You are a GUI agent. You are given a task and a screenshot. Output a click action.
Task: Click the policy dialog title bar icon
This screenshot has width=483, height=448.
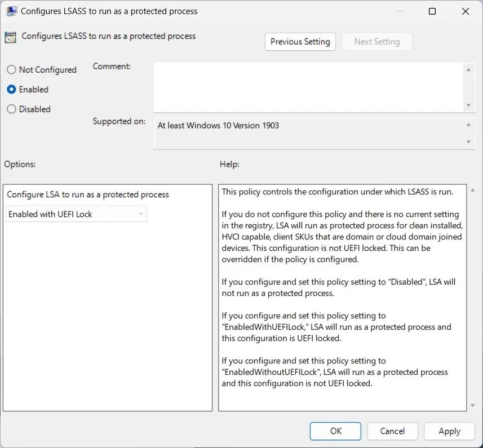(11, 11)
